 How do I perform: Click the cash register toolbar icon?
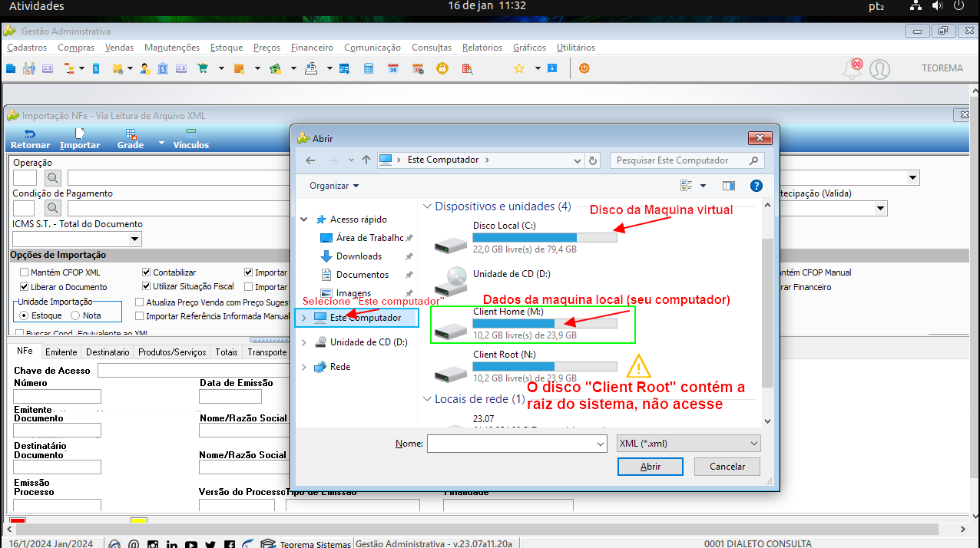click(x=311, y=68)
